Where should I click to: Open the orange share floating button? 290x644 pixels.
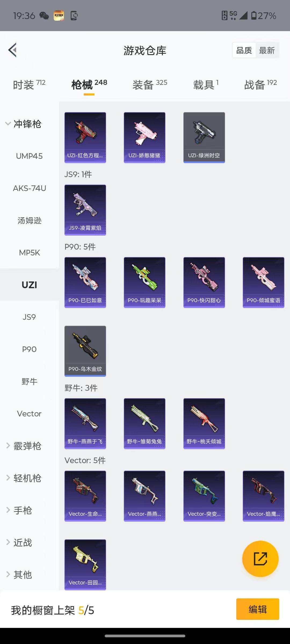(x=260, y=559)
